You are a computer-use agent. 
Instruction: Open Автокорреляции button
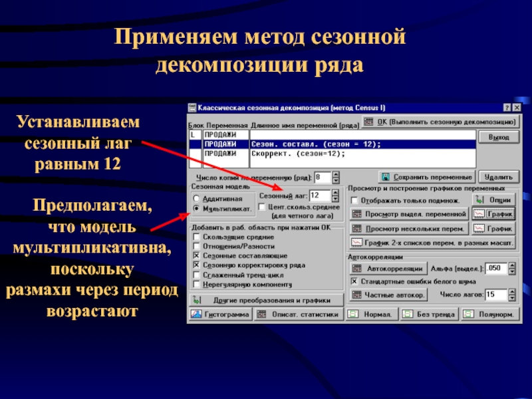click(x=388, y=269)
